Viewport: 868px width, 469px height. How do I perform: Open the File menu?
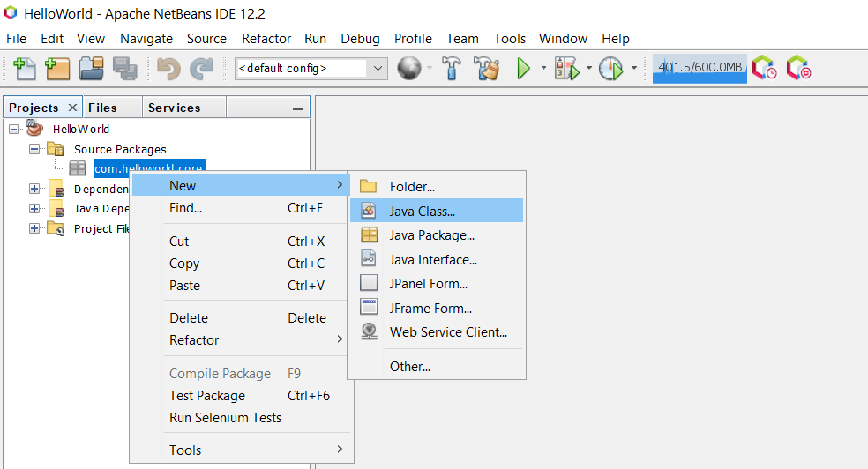pos(16,39)
